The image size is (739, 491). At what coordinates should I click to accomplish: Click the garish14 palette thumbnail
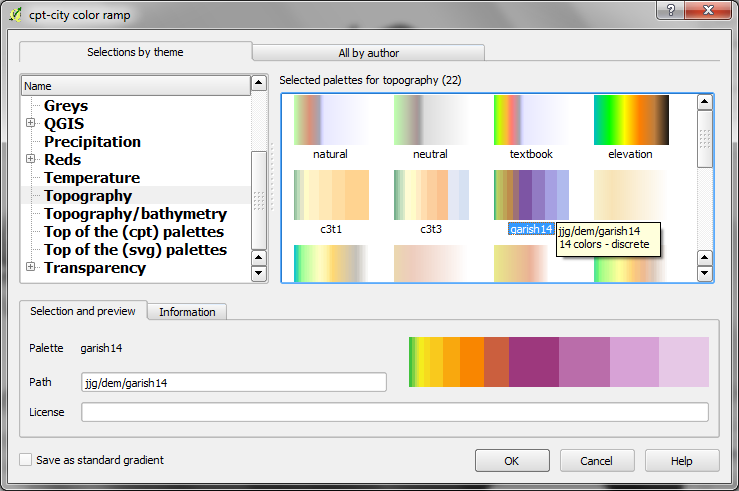click(x=530, y=195)
